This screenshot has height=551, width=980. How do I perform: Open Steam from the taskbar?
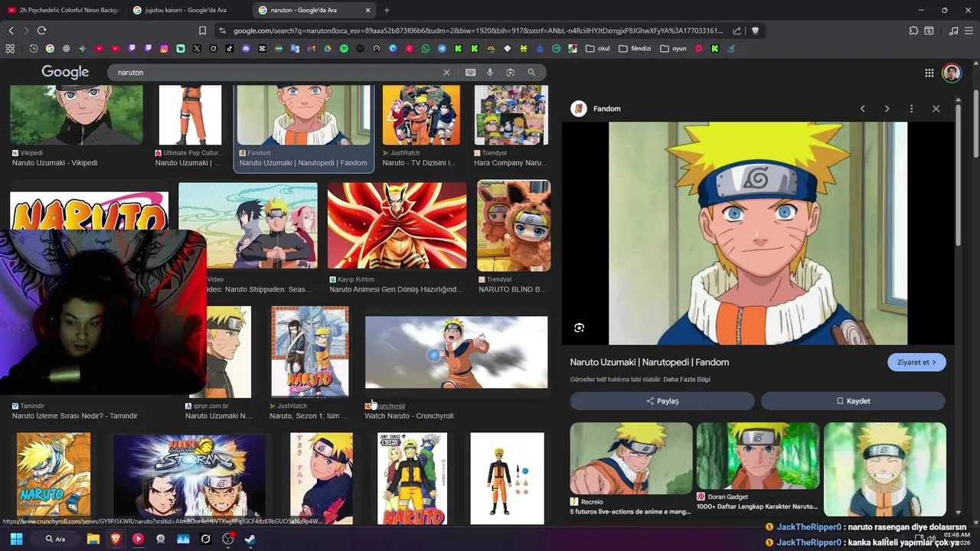(x=250, y=539)
